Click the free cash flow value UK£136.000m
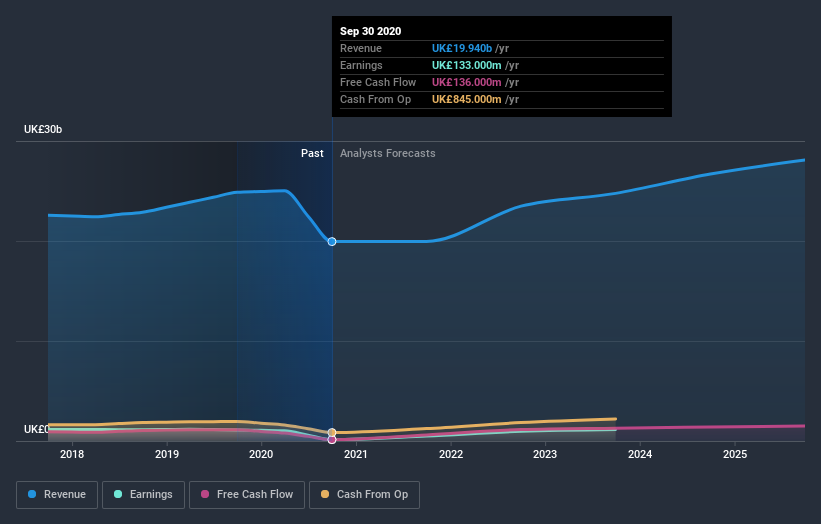The image size is (821, 524). click(467, 82)
